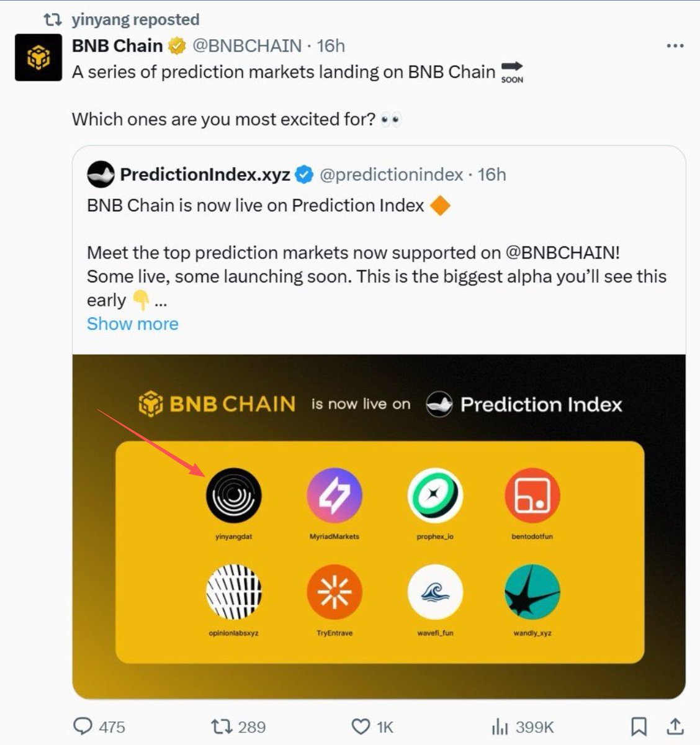This screenshot has width=700, height=745.
Task: Click the share upload icon
Action: [x=675, y=726]
